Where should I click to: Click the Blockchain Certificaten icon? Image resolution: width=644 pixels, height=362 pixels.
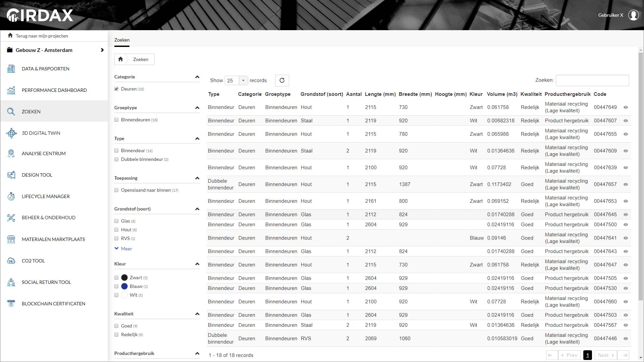[11, 304]
